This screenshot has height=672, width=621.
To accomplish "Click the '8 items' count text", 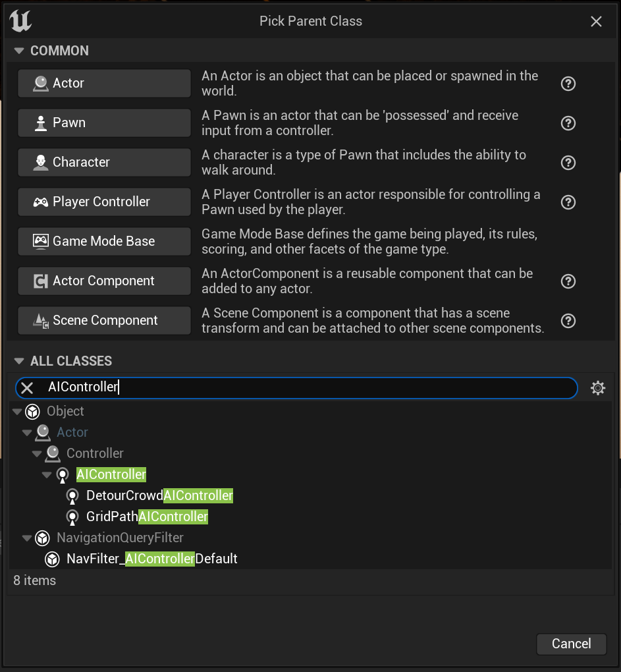I will click(35, 580).
